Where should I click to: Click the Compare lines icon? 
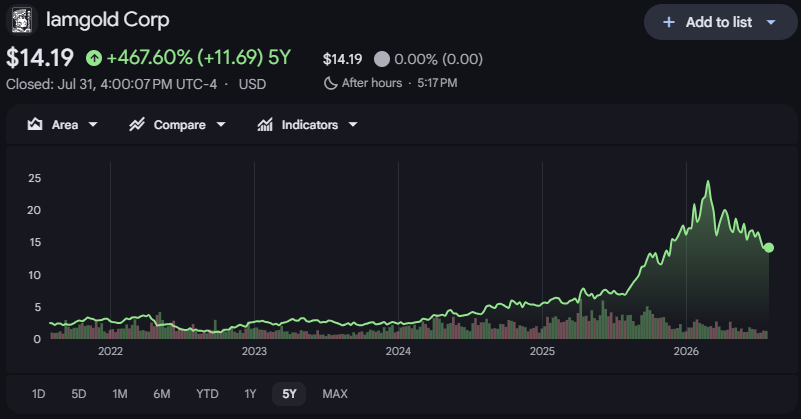(x=136, y=124)
